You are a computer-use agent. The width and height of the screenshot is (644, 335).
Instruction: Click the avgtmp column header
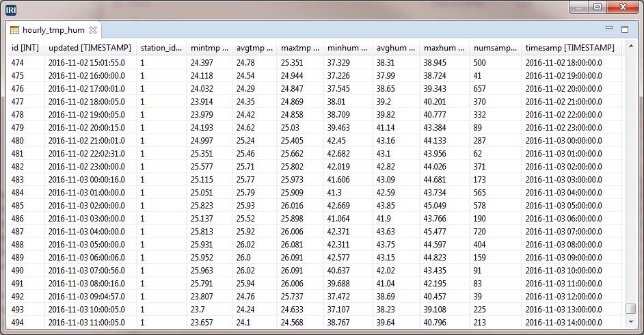pos(254,48)
